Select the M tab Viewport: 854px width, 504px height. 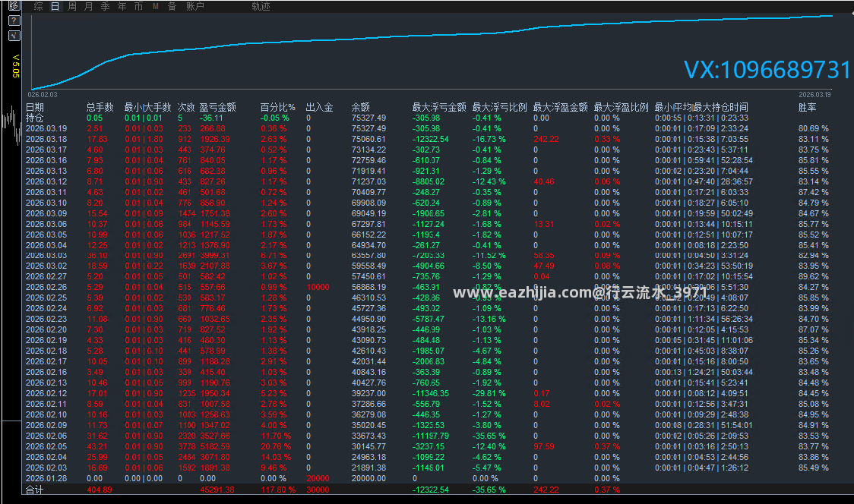click(156, 6)
